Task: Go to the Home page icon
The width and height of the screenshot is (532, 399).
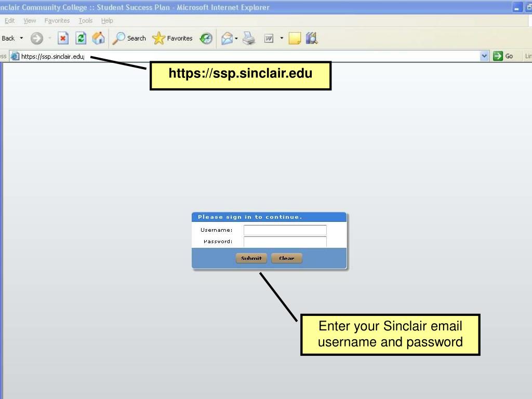Action: pos(98,38)
